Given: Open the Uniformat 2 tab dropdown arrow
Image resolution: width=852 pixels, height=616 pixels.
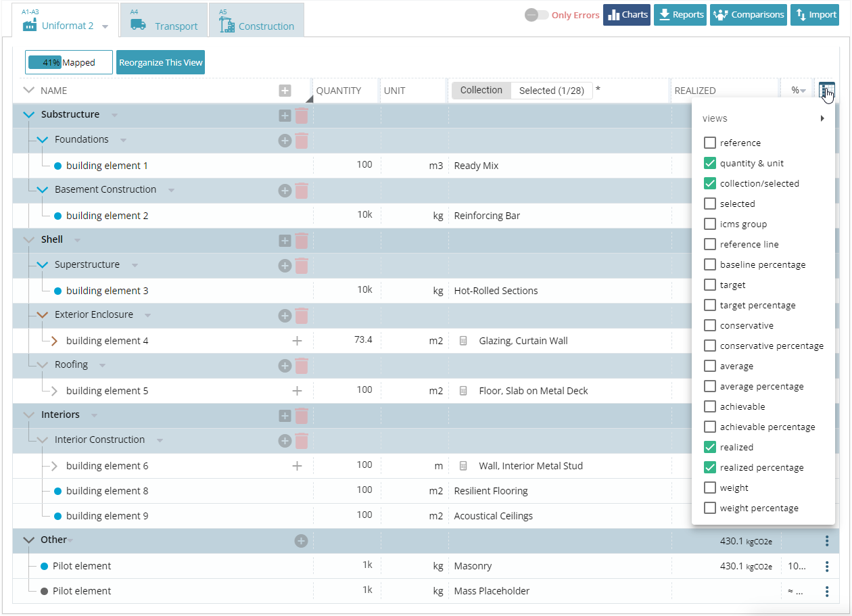Looking at the screenshot, I should pyautogui.click(x=105, y=27).
